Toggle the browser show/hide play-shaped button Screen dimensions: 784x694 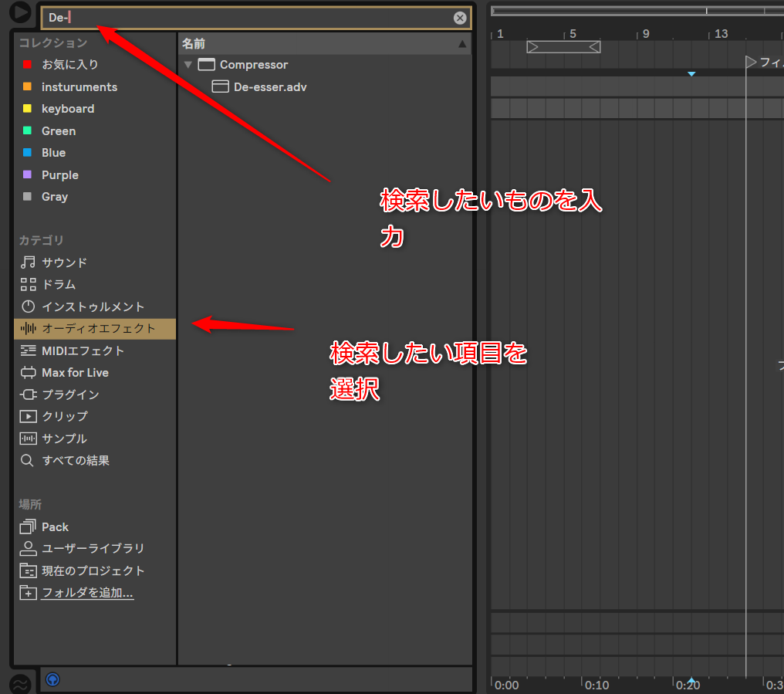coord(20,12)
